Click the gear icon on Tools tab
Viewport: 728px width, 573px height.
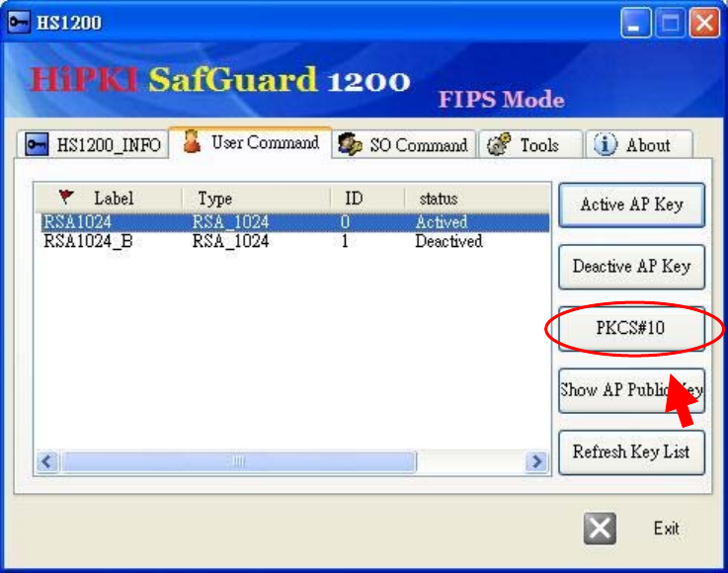pos(499,144)
